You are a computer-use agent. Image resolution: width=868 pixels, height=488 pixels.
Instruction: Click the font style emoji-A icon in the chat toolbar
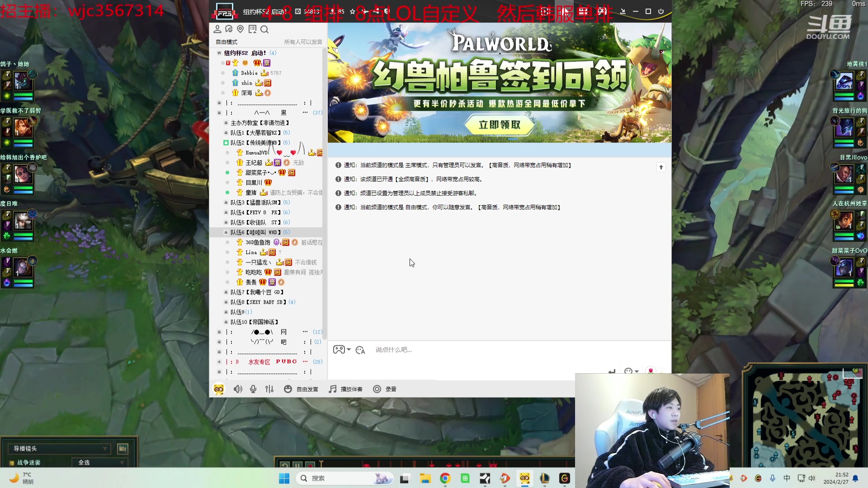click(360, 350)
